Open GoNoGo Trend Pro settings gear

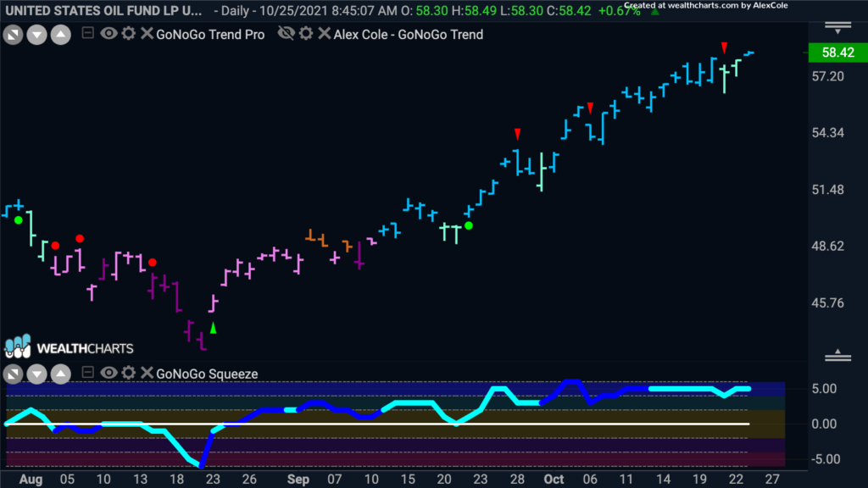coord(129,34)
